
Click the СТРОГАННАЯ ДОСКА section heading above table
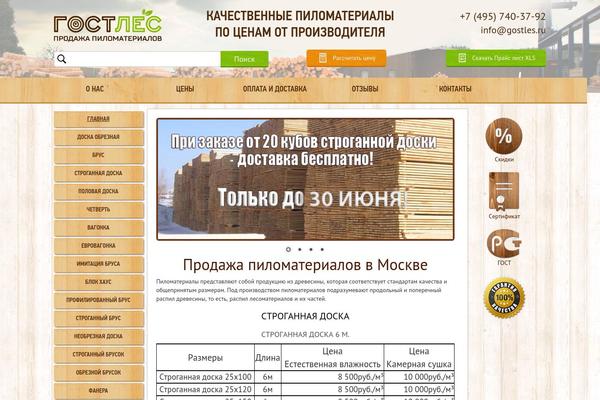pos(305,317)
